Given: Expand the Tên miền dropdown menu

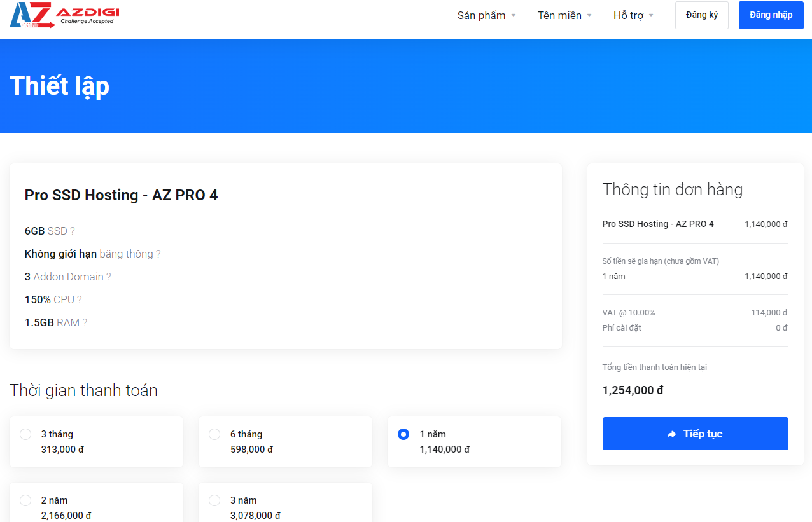Looking at the screenshot, I should [564, 15].
